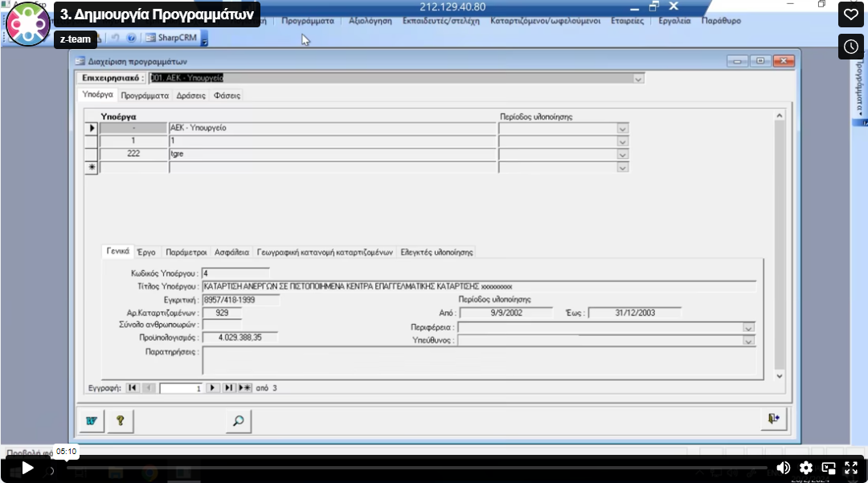Open the Περιφέρεια dropdown
The image size is (868, 483).
coord(748,328)
